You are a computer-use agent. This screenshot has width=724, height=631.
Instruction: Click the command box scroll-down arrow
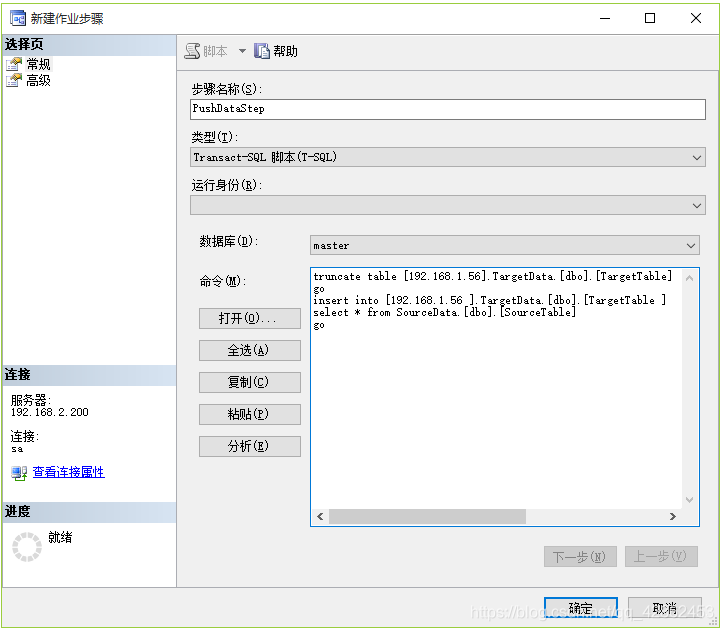pos(689,500)
